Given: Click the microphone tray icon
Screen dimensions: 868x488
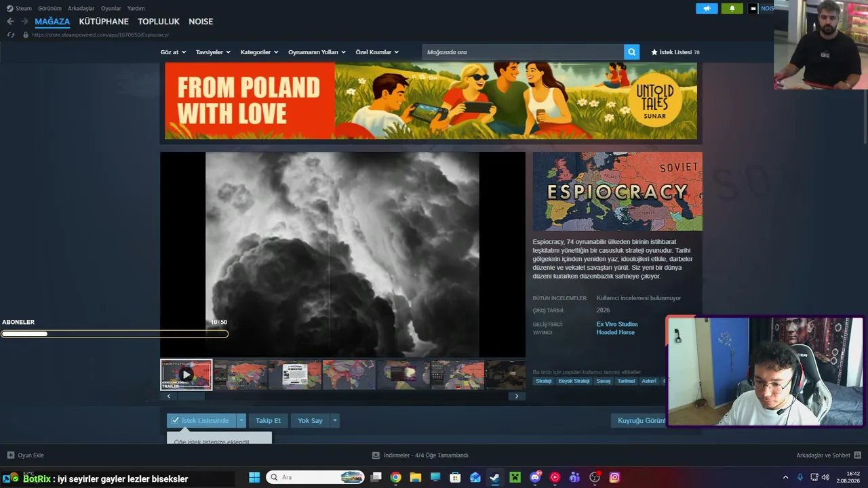Looking at the screenshot, I should (800, 477).
